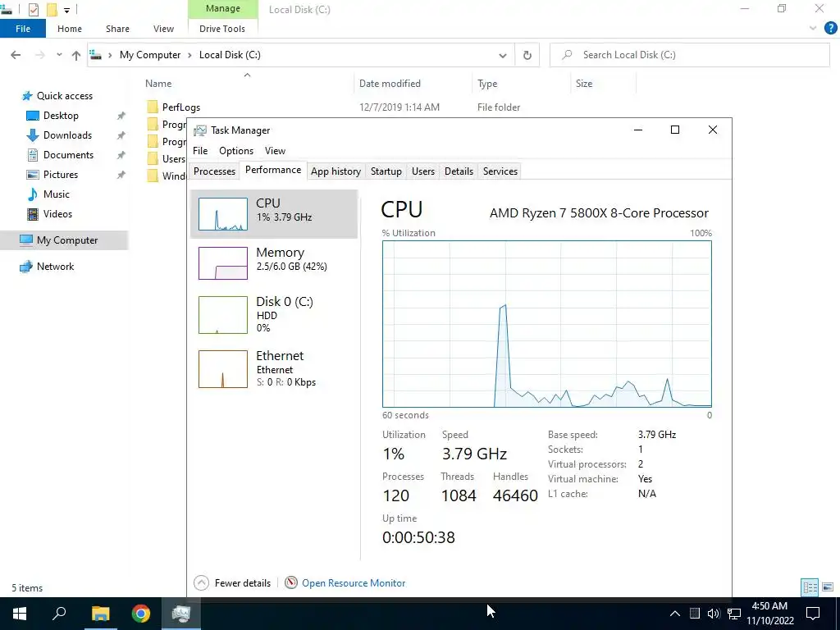Screen dimensions: 840x630
Task: Click My Computer in the address breadcrumb
Action: click(150, 55)
